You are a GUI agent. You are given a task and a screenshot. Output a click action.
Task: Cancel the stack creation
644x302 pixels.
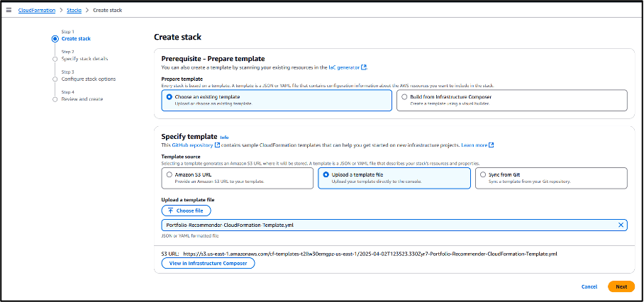tap(589, 286)
